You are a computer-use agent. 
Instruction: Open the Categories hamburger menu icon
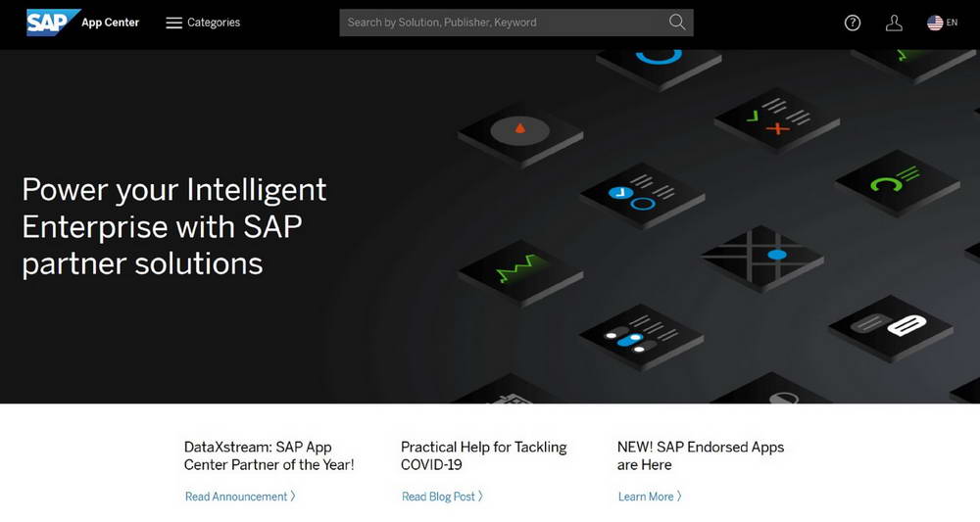pyautogui.click(x=173, y=23)
